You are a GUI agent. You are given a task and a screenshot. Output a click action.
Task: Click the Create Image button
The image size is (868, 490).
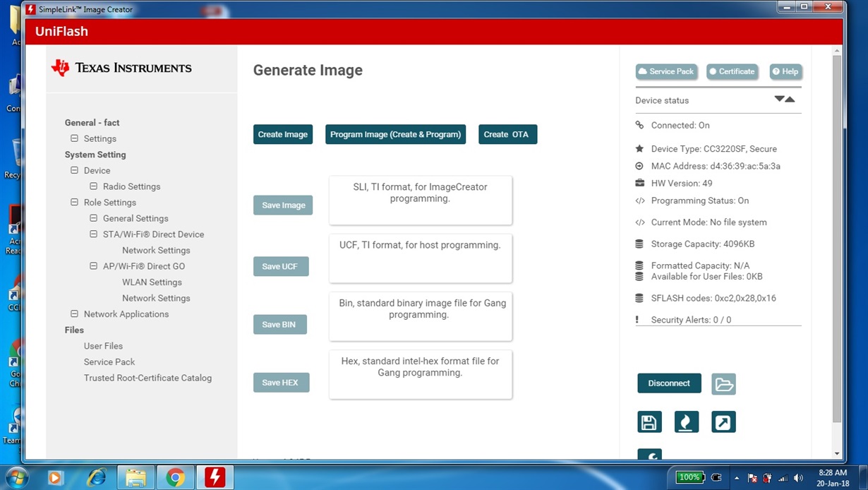283,134
